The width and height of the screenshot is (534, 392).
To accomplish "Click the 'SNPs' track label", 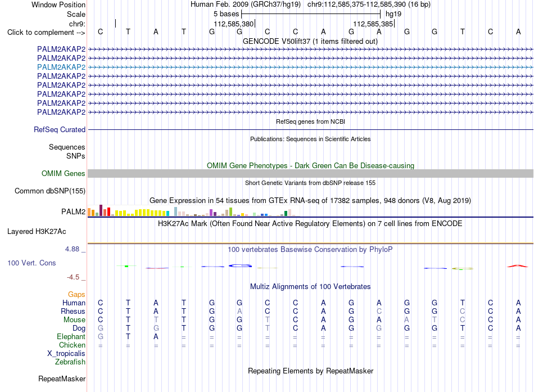I will click(76, 156).
